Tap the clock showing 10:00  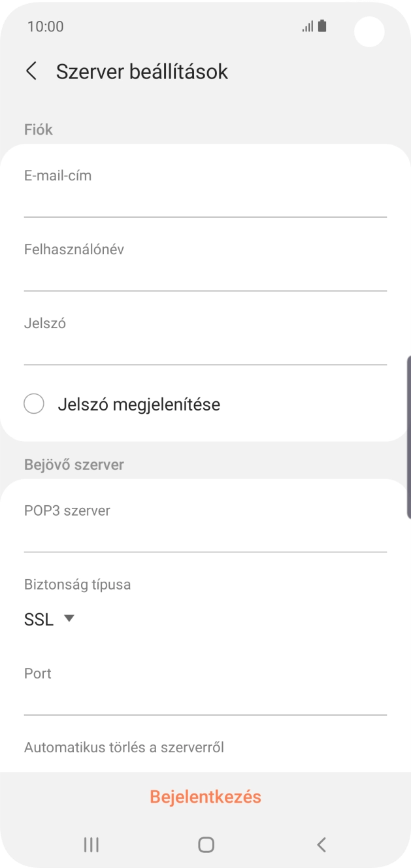pos(45,26)
